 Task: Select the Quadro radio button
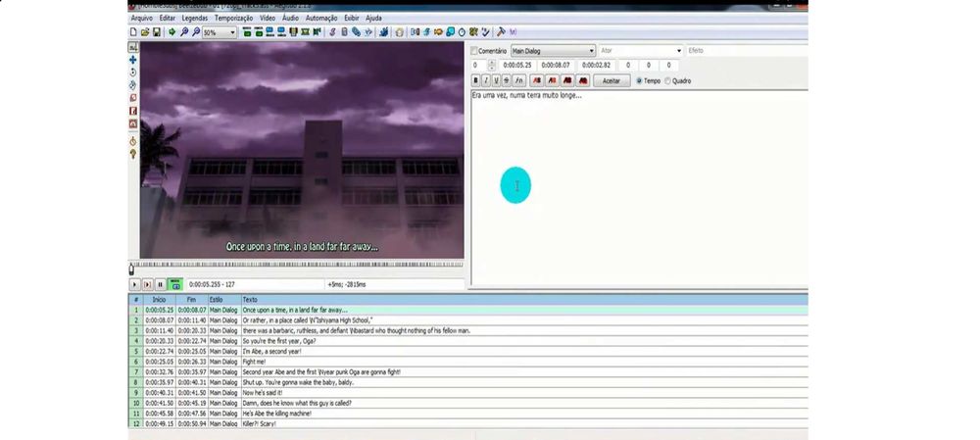tap(667, 80)
